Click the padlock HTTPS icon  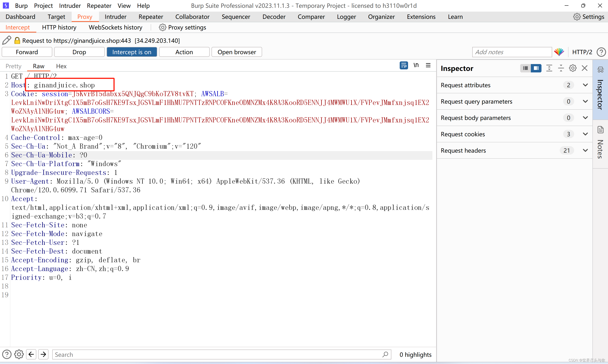17,40
